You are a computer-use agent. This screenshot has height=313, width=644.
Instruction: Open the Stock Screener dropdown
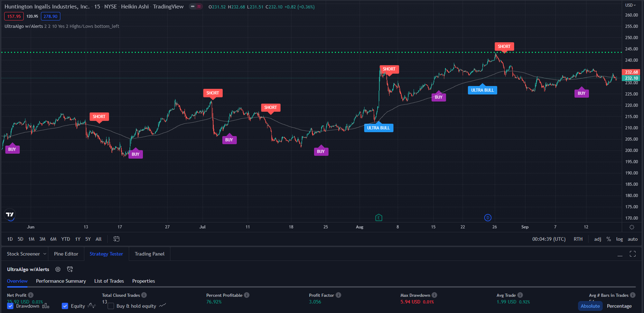click(25, 254)
